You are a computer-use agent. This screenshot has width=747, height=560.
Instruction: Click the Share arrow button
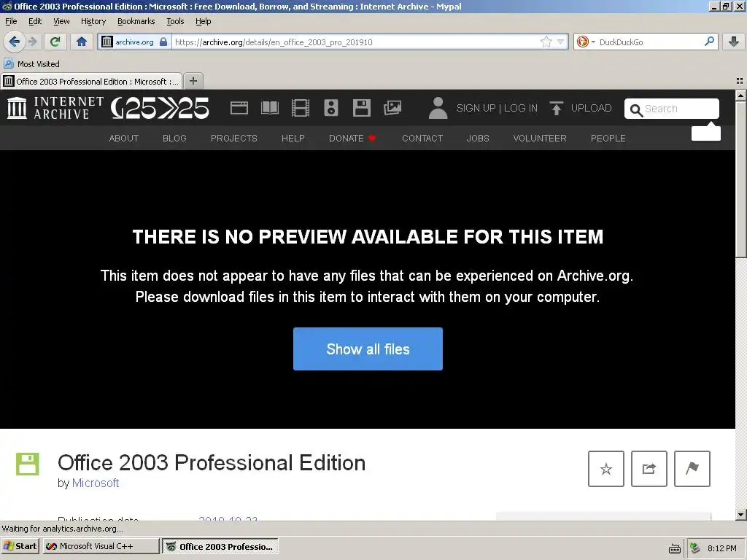pos(649,469)
